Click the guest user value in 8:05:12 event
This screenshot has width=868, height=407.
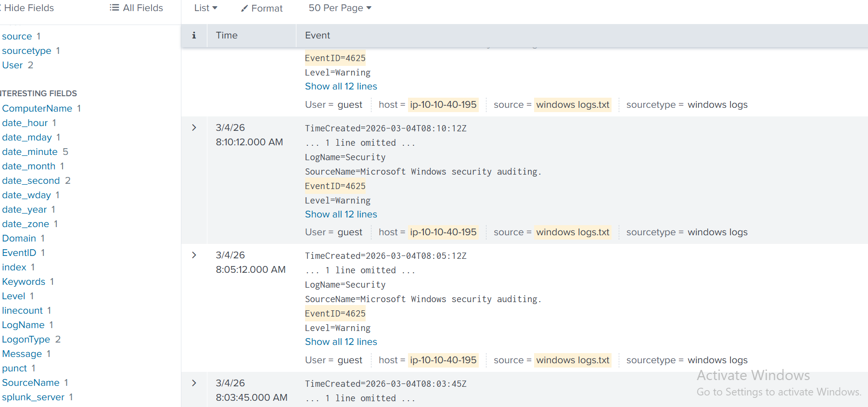click(x=350, y=360)
